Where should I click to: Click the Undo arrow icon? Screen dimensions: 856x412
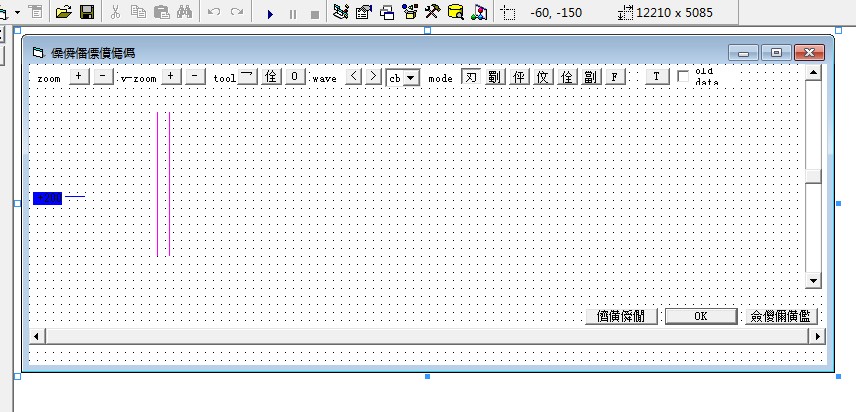point(214,12)
